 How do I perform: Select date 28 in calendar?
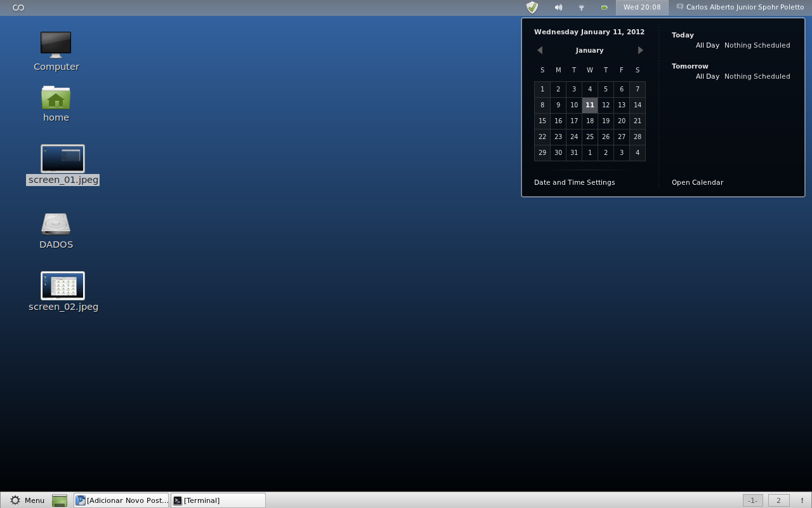pos(638,137)
